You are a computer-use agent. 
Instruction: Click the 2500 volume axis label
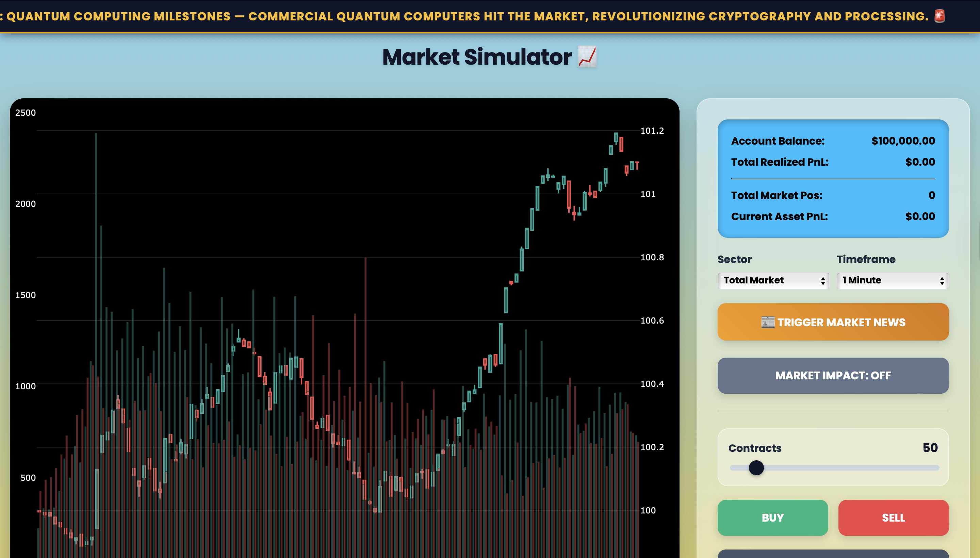click(x=25, y=113)
